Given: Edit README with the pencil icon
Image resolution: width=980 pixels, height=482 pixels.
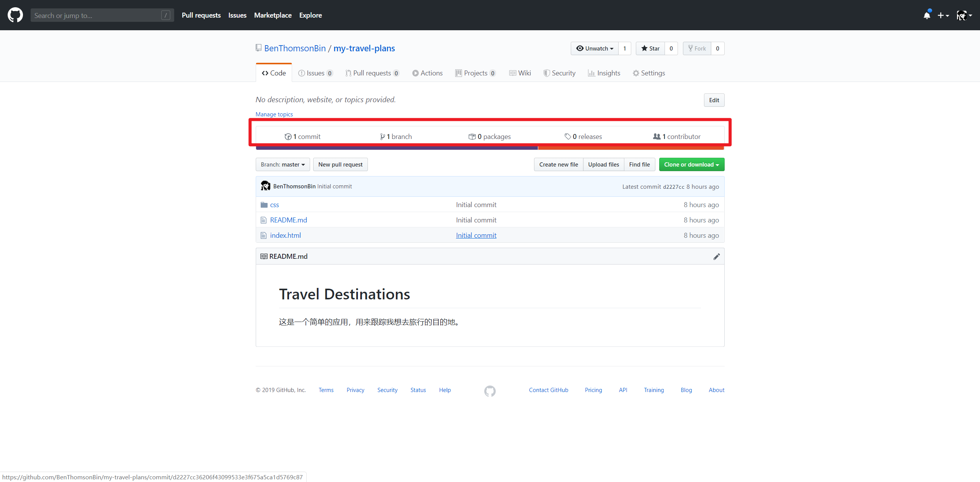Looking at the screenshot, I should (716, 256).
